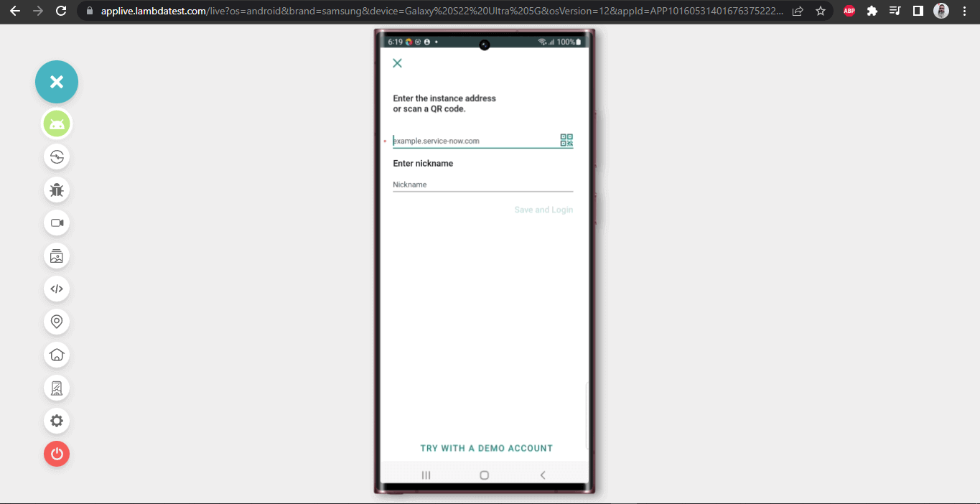
Task: Open the settings gear in sidebar
Action: tap(57, 421)
